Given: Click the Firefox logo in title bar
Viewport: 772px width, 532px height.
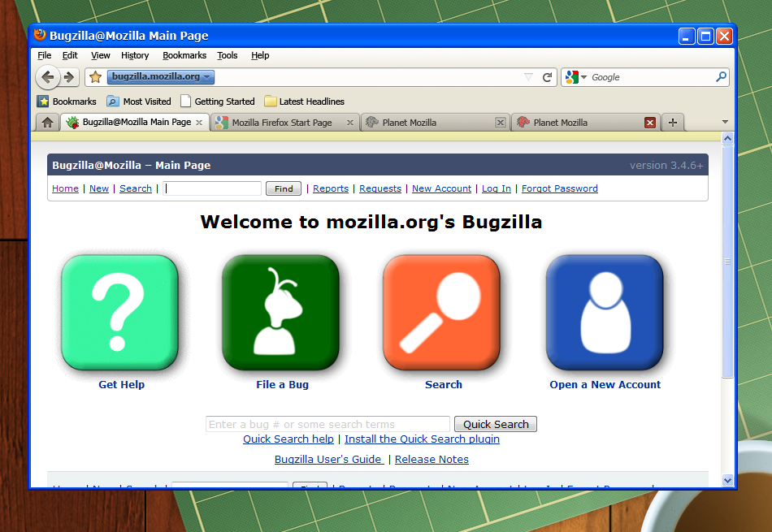Looking at the screenshot, I should [x=40, y=36].
